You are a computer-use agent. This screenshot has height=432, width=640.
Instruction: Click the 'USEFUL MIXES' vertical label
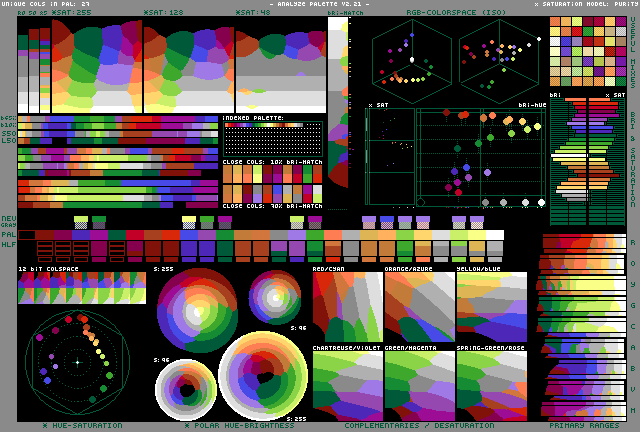pyautogui.click(x=633, y=52)
